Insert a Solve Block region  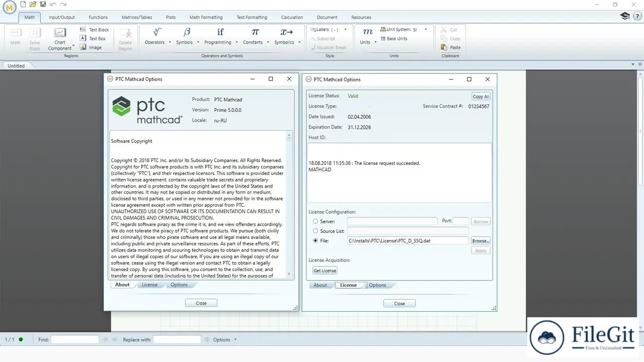35,39
